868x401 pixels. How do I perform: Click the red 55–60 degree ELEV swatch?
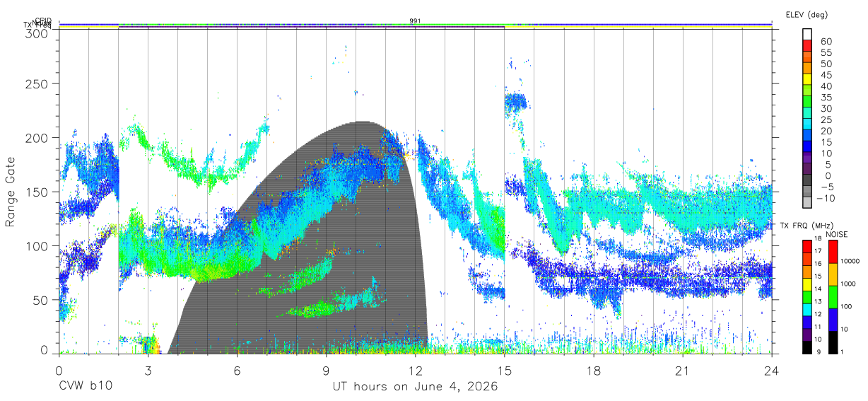[x=807, y=46]
